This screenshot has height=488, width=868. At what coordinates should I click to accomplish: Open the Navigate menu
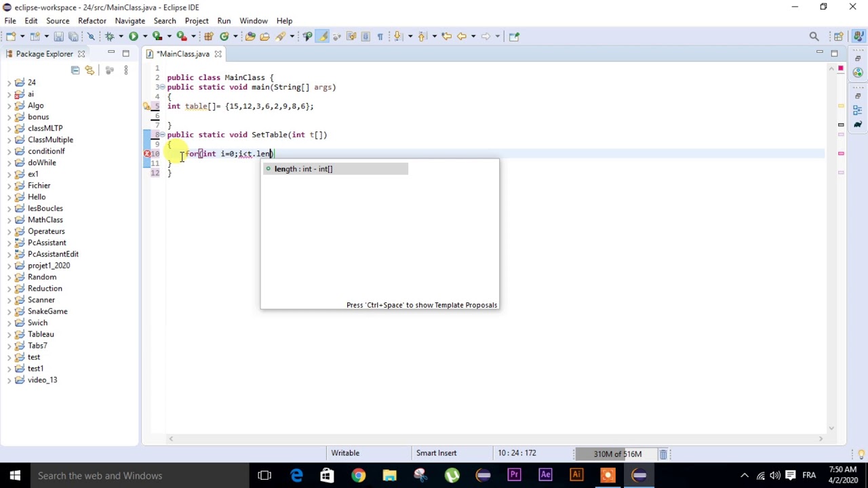coord(130,21)
